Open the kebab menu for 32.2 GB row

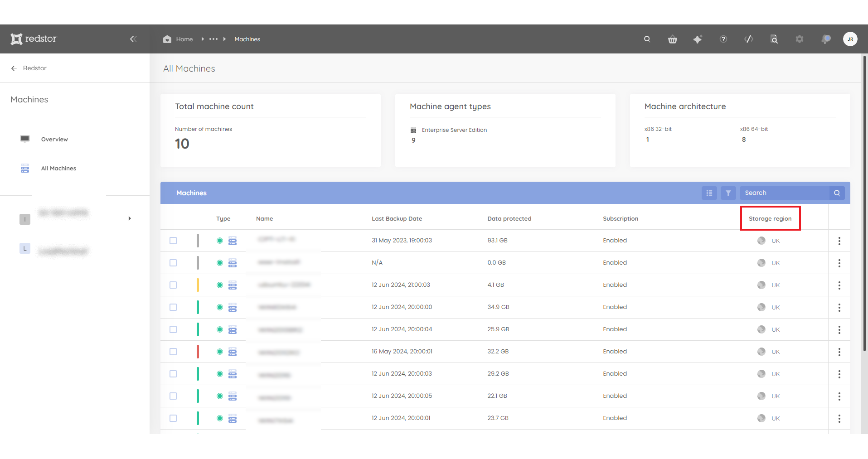[839, 352]
